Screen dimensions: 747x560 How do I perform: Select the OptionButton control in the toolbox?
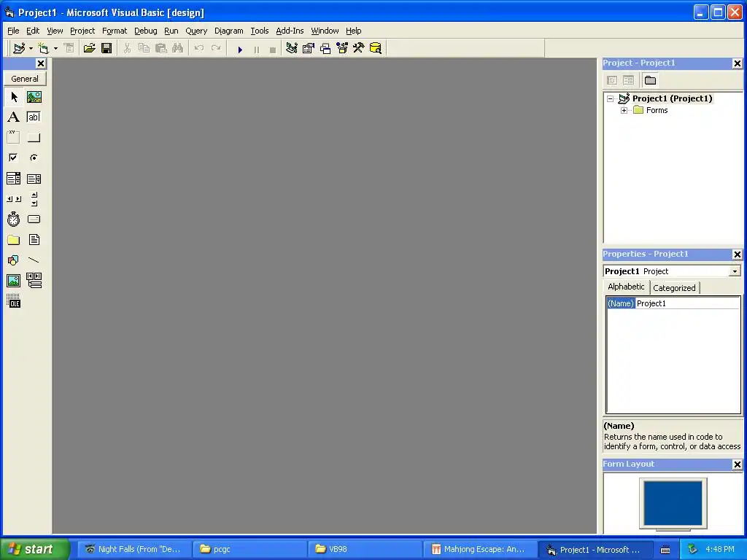click(x=34, y=157)
